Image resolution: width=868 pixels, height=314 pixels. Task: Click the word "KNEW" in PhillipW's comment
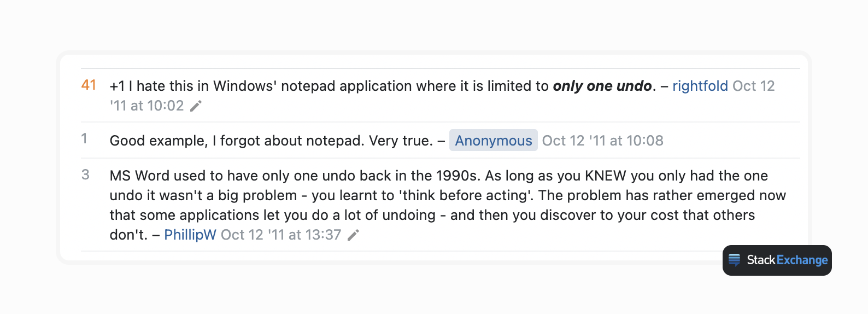click(606, 176)
